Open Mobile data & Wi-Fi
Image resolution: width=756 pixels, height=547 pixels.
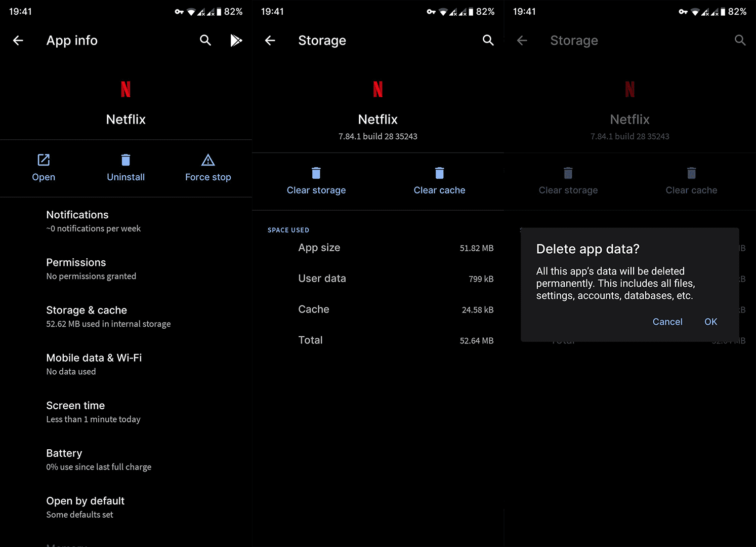point(126,364)
